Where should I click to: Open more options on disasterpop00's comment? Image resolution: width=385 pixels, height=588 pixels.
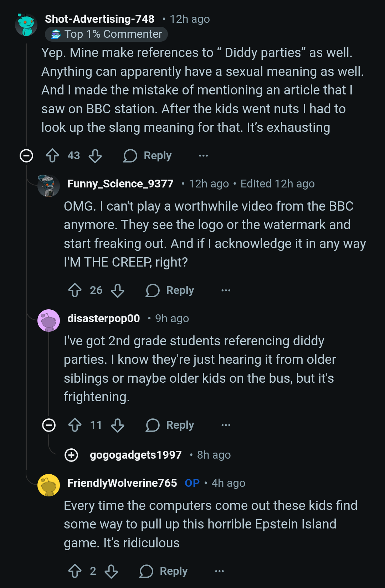pos(226,425)
